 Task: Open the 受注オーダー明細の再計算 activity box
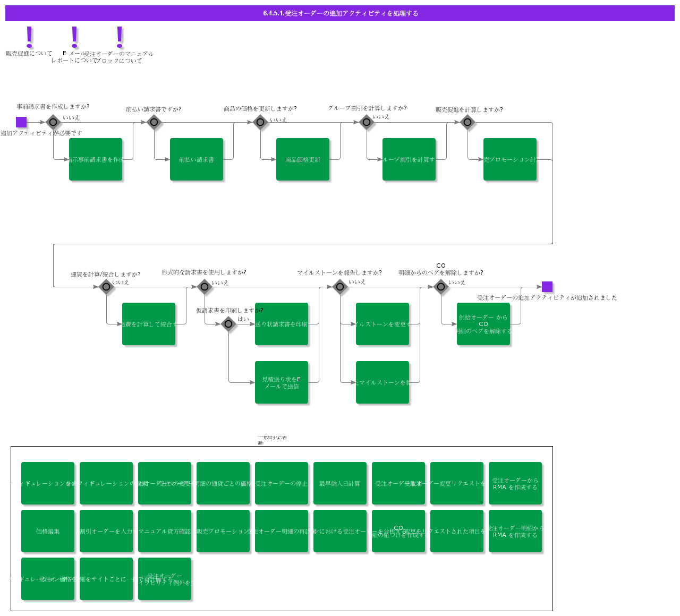(282, 531)
